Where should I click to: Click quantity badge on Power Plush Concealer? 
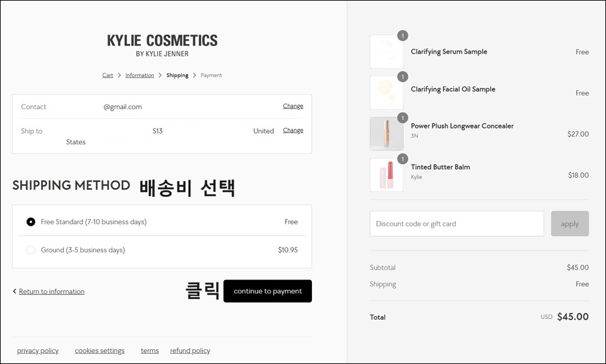[x=403, y=118]
